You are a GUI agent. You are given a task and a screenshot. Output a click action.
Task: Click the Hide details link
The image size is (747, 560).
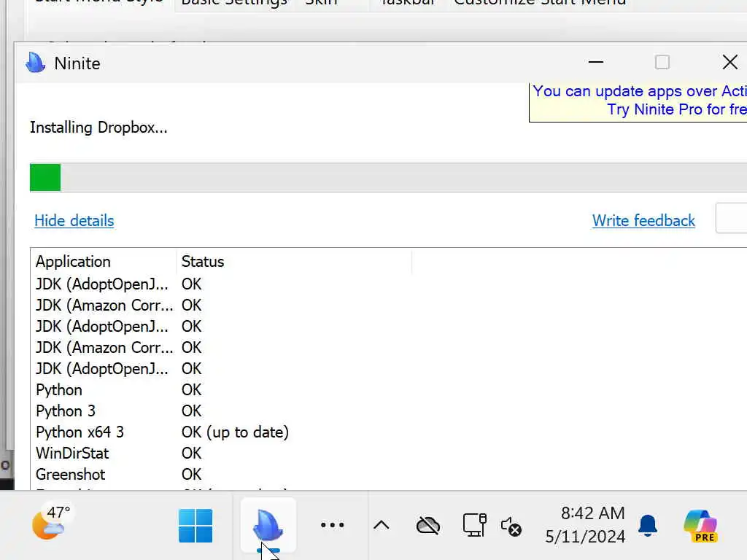74,220
